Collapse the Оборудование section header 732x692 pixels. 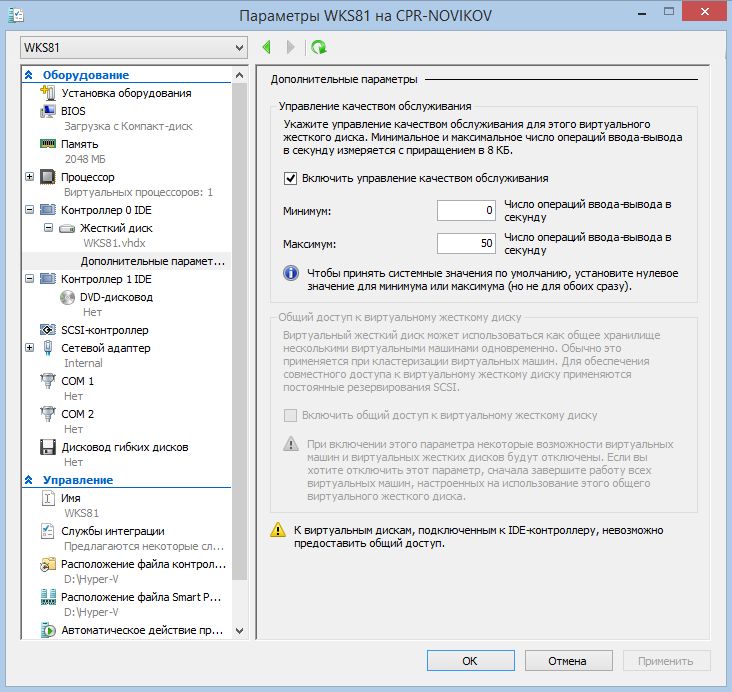tap(29, 75)
